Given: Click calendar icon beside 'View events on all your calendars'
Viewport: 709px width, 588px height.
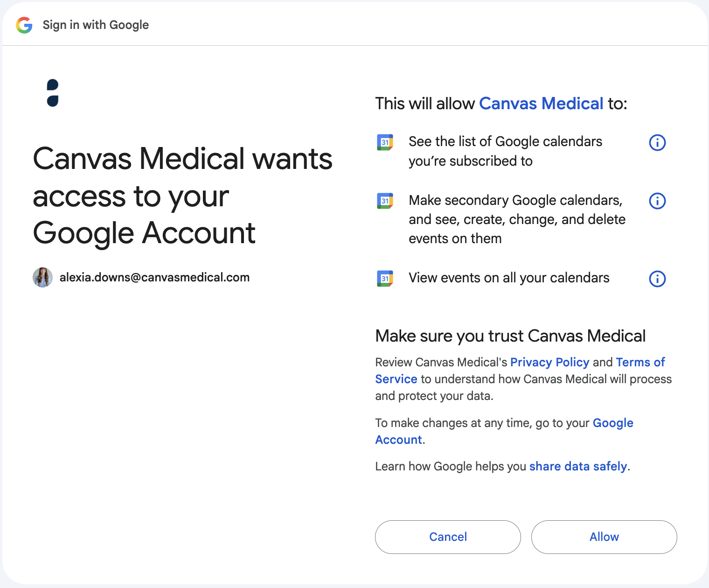Looking at the screenshot, I should 385,279.
